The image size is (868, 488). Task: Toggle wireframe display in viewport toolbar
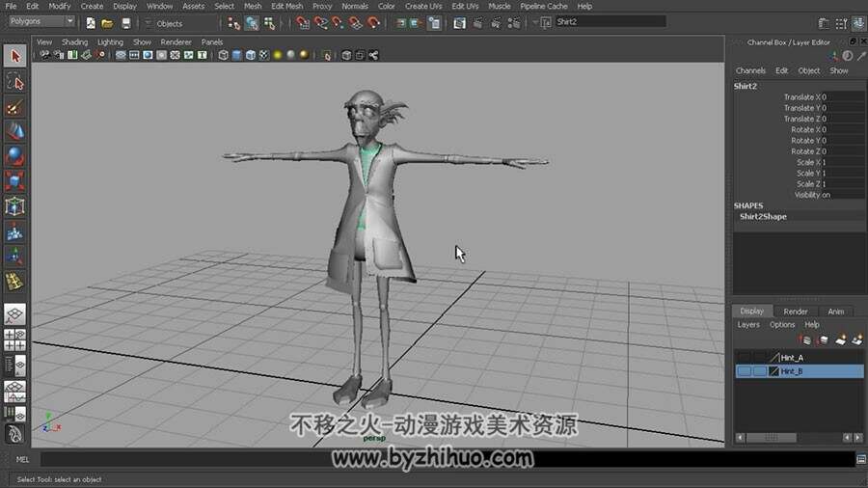223,55
